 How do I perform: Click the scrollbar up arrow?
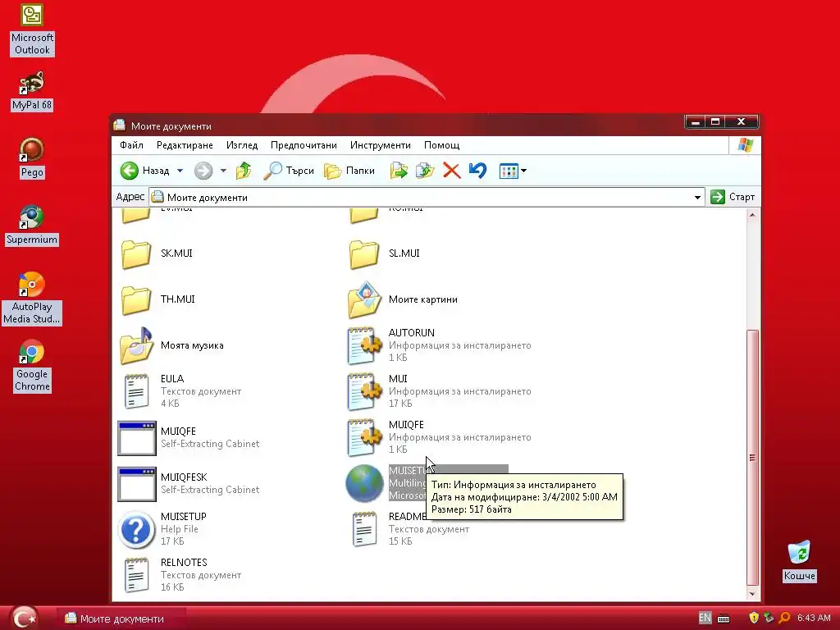pyautogui.click(x=752, y=215)
